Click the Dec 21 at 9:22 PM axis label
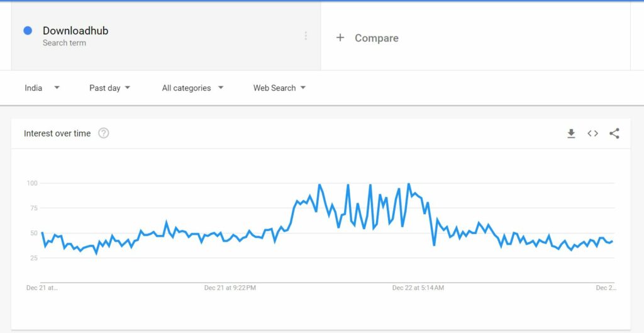Image resolution: width=644 pixels, height=333 pixels. point(230,288)
